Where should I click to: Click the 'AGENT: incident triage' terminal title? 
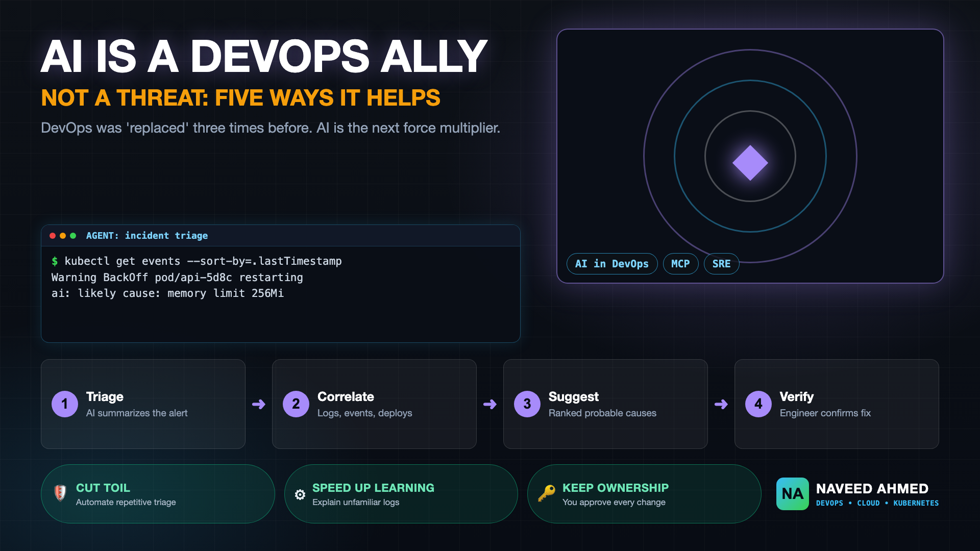pos(147,236)
